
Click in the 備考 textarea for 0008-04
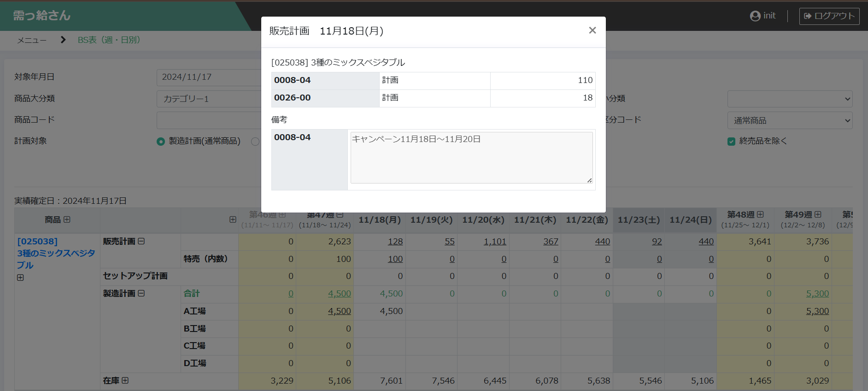(x=471, y=158)
